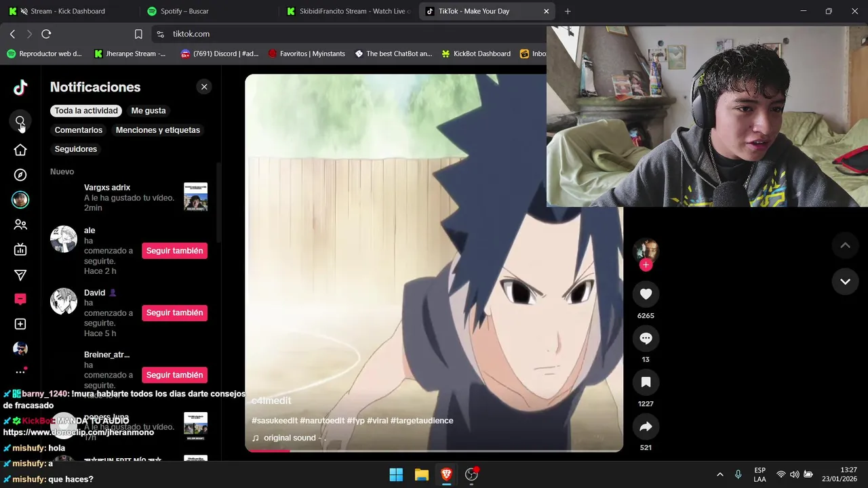Reload the page
Screen dimensions: 868x488
46,34
